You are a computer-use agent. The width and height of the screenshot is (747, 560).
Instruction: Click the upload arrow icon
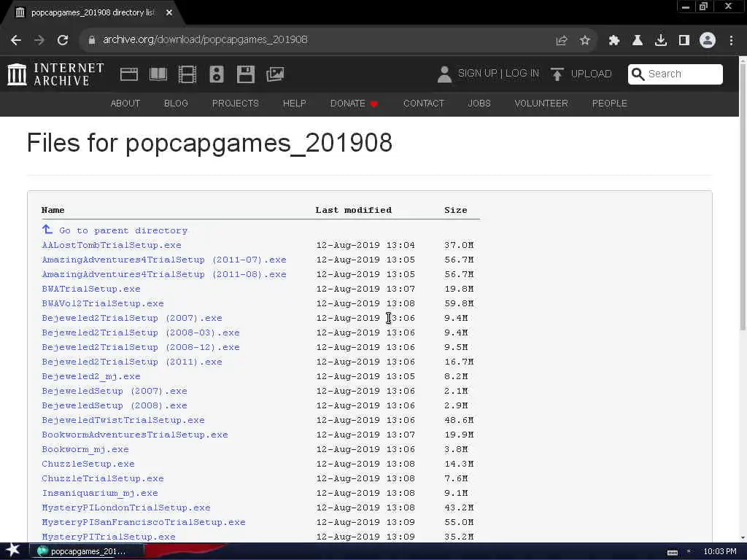pos(557,74)
